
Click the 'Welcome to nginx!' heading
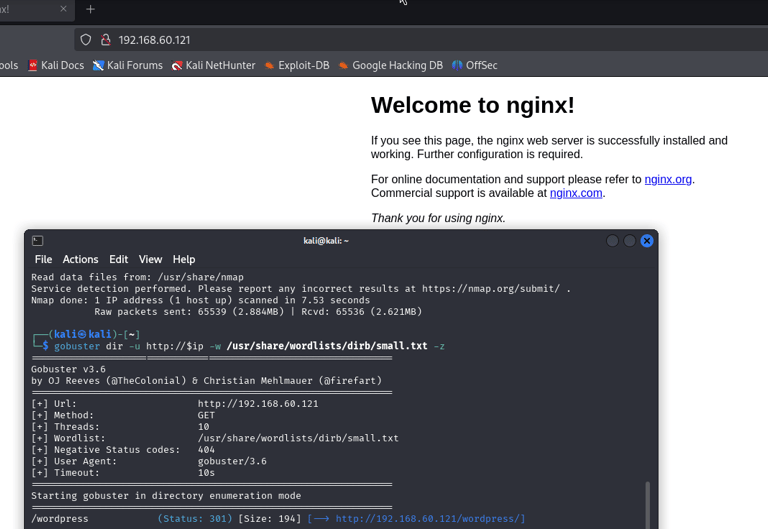[x=473, y=105]
